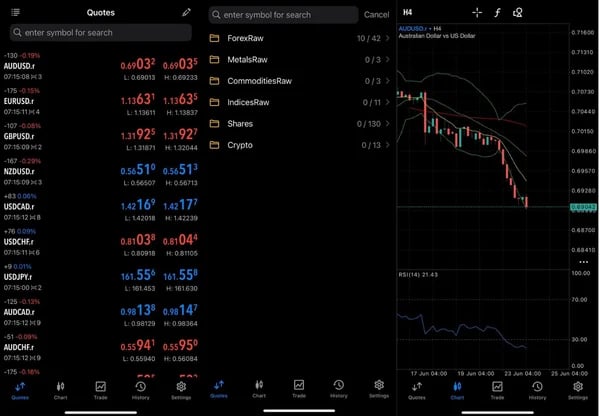
Task: Open Settings tab in symbol search screen
Action: pos(379,388)
